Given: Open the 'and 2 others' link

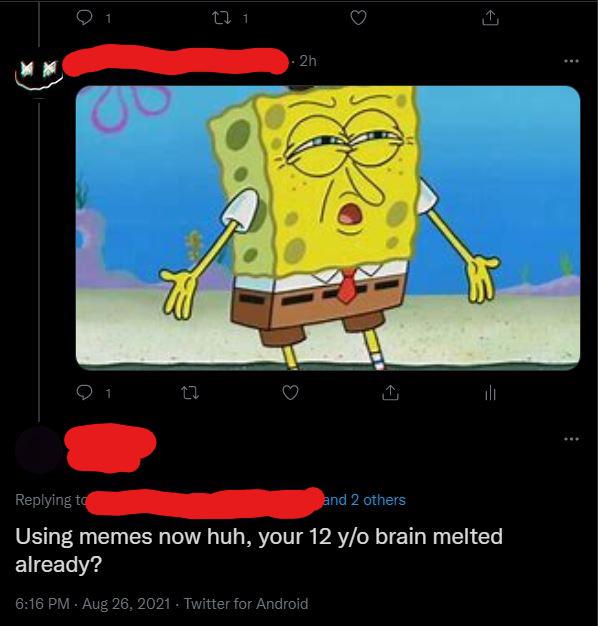Looking at the screenshot, I should click(x=364, y=500).
